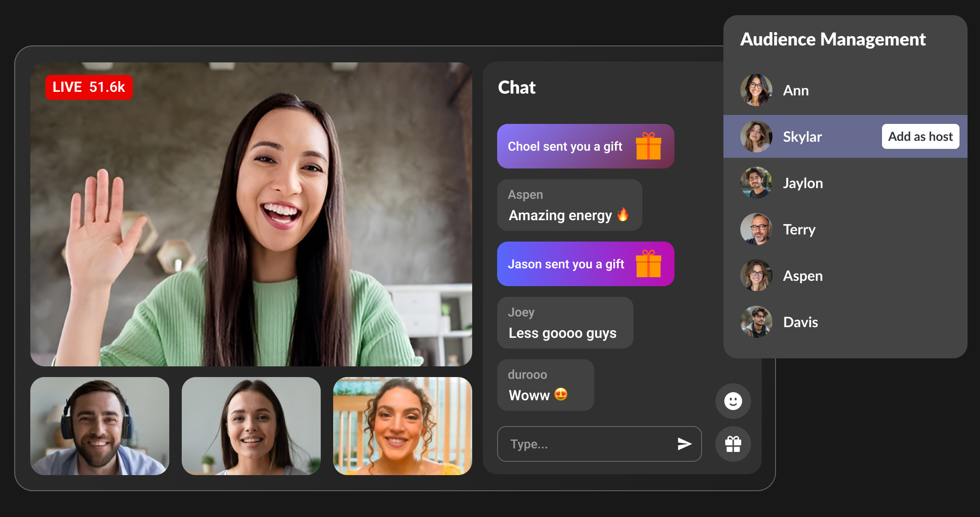Send message with paper plane icon
This screenshot has height=517, width=980.
point(684,443)
